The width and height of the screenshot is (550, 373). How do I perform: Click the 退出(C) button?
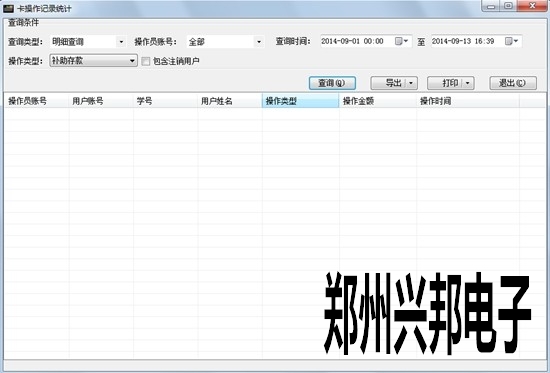pos(513,83)
